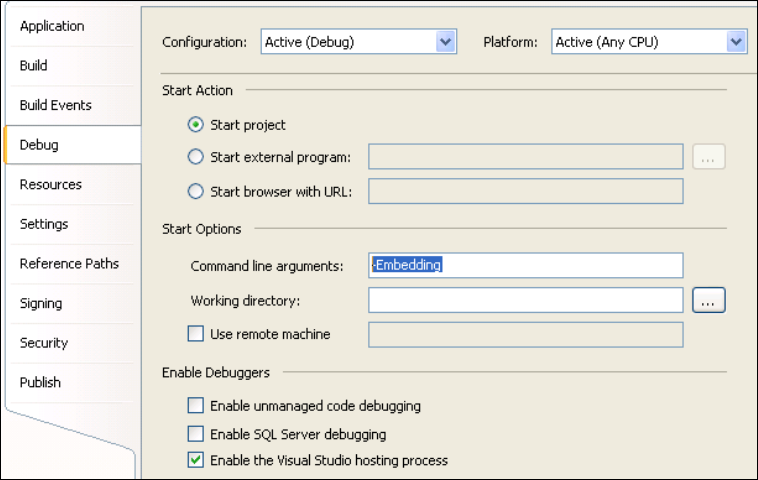Go to the Settings tab

pos(44,224)
